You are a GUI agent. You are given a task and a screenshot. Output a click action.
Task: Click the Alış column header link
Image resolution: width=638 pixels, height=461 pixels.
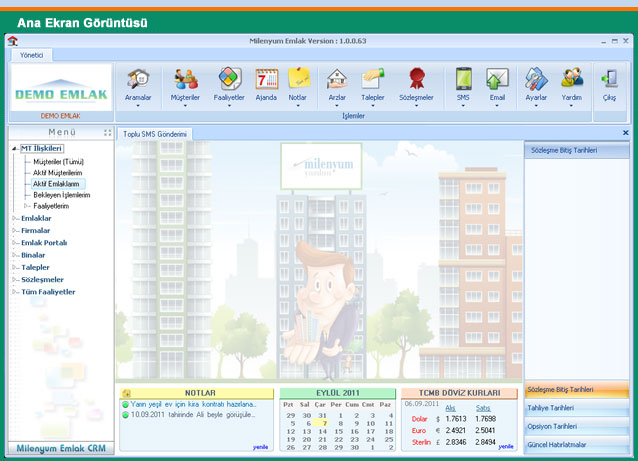pyautogui.click(x=450, y=408)
